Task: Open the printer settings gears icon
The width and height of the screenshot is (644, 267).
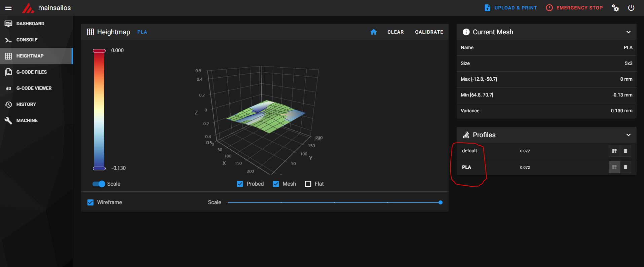Action: pos(615,8)
